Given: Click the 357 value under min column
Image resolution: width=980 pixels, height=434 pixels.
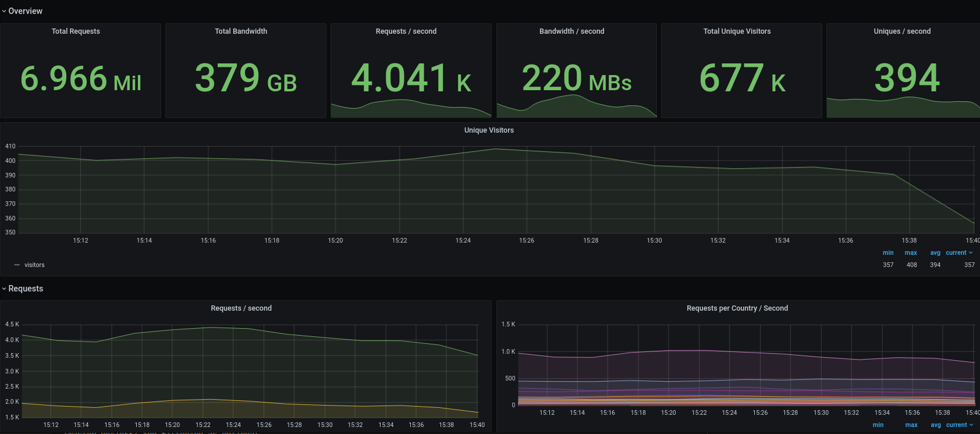Looking at the screenshot, I should click(x=888, y=265).
